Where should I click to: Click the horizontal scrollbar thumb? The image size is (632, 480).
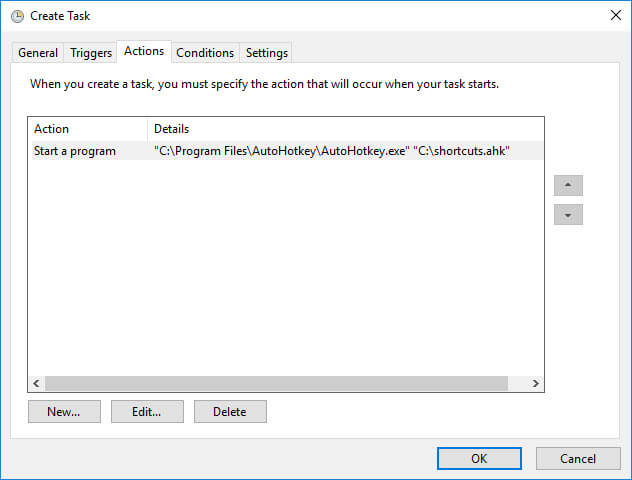click(x=276, y=383)
